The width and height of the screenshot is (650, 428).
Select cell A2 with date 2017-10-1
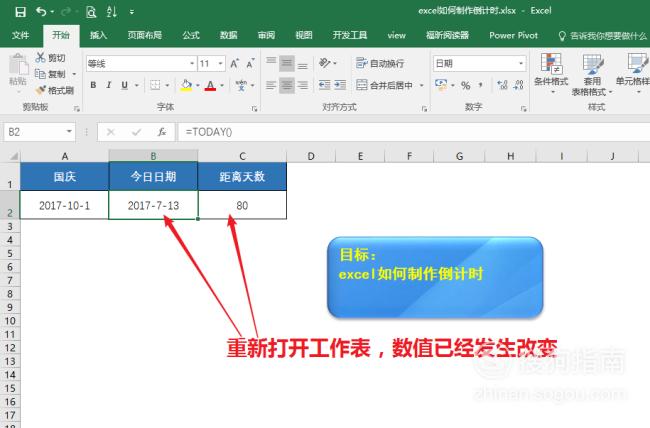pos(64,205)
